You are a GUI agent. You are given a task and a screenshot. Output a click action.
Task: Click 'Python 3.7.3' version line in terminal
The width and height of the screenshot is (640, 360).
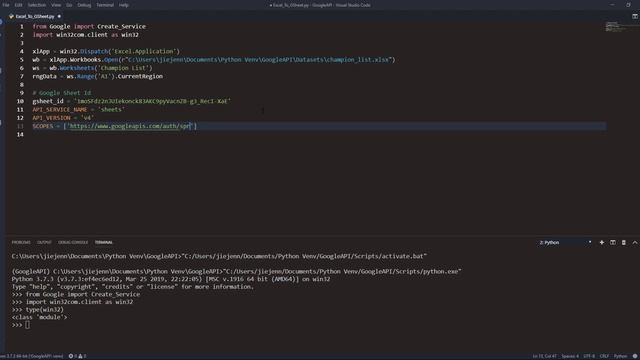pos(171,279)
